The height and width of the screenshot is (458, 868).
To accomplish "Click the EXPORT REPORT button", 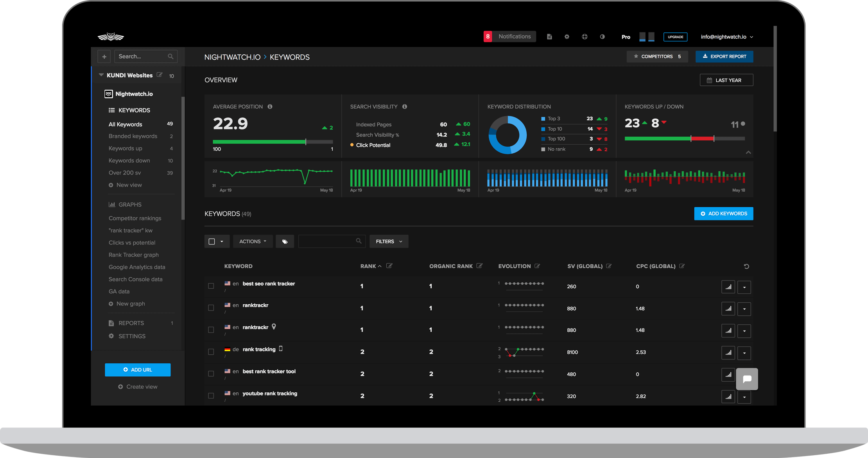I will 724,56.
